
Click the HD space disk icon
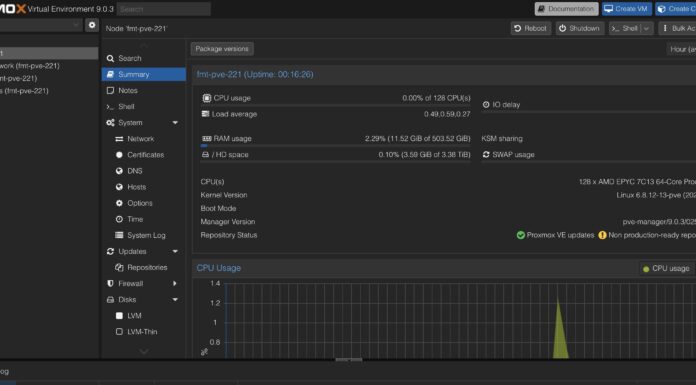(x=205, y=155)
